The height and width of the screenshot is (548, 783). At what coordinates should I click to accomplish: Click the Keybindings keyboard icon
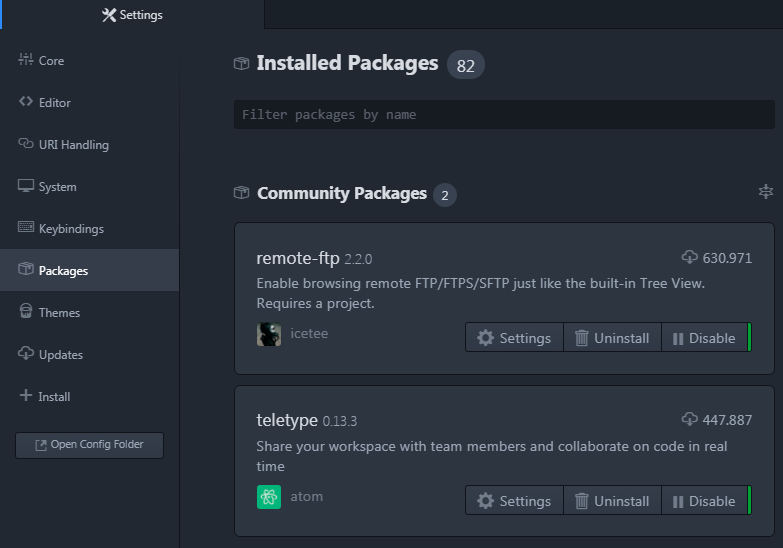click(25, 227)
